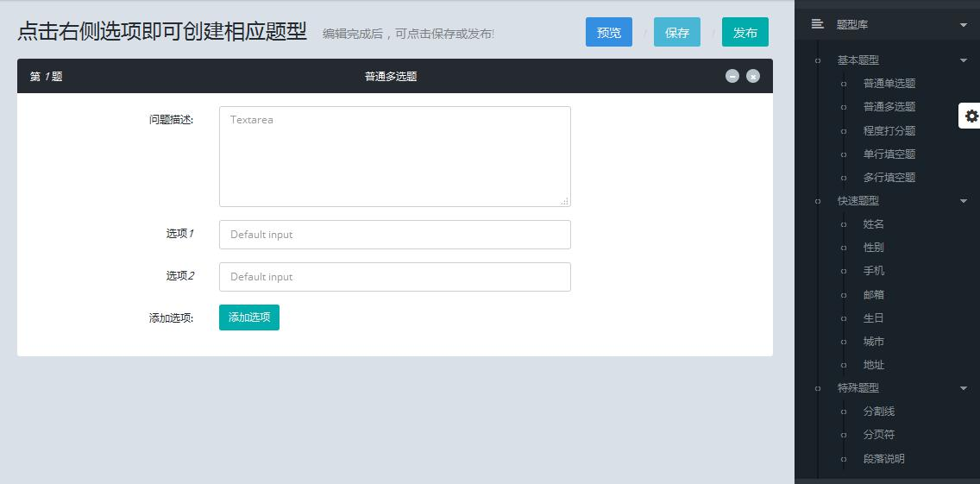Collapse the 特殊题型 group arrow

(x=963, y=388)
